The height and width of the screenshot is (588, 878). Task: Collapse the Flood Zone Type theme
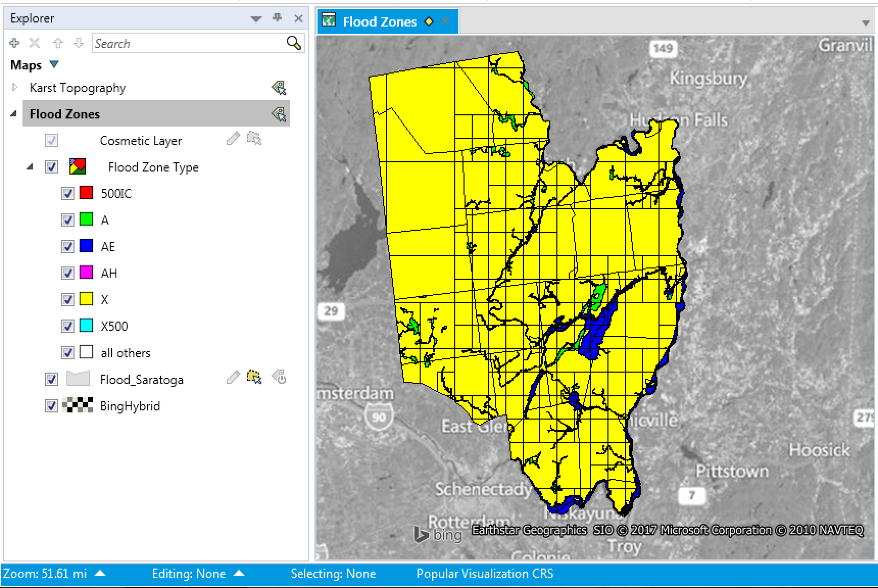click(x=30, y=167)
